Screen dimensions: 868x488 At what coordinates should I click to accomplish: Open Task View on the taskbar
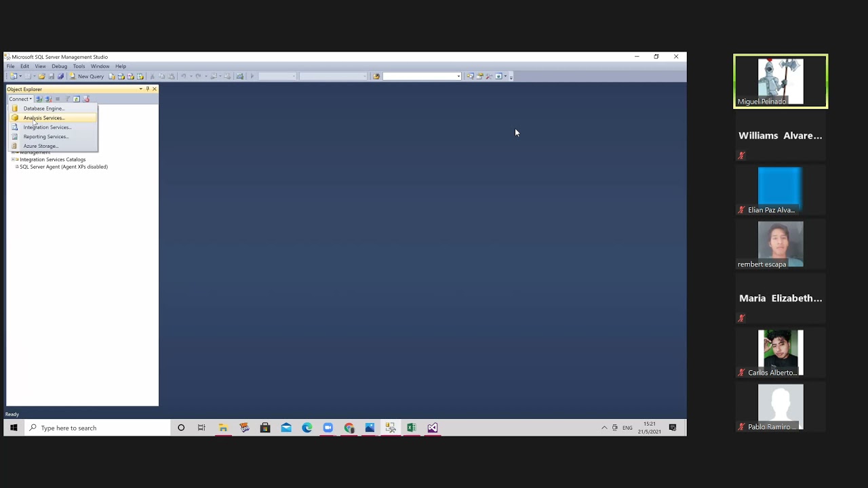coord(201,428)
